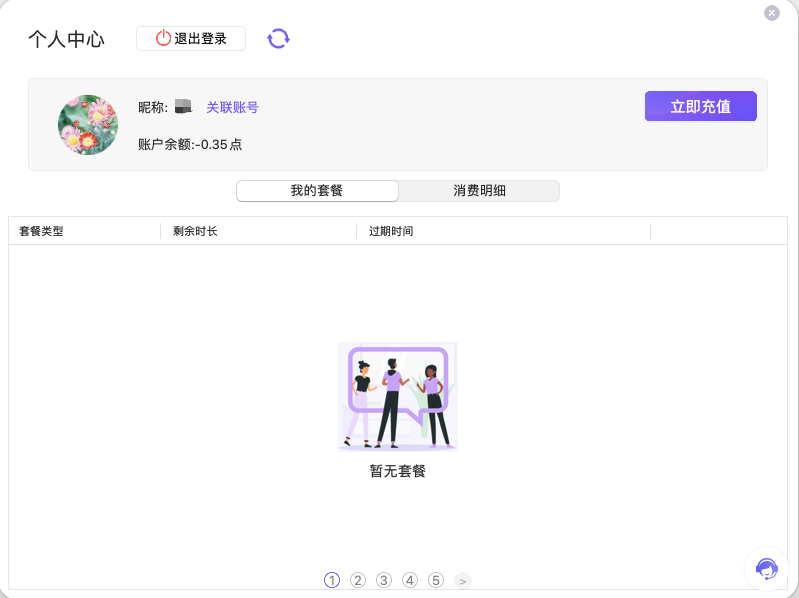The height and width of the screenshot is (598, 799).
Task: Click the next page arrow button
Action: click(x=462, y=580)
